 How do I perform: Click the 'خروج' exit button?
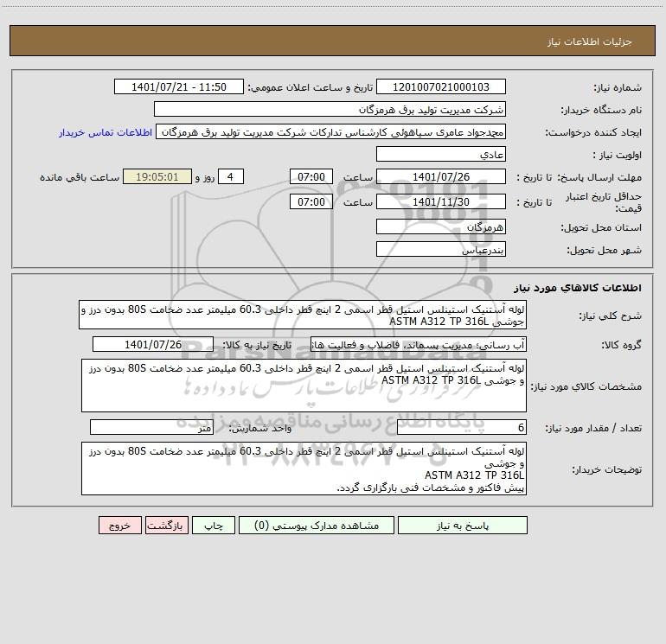tap(119, 525)
